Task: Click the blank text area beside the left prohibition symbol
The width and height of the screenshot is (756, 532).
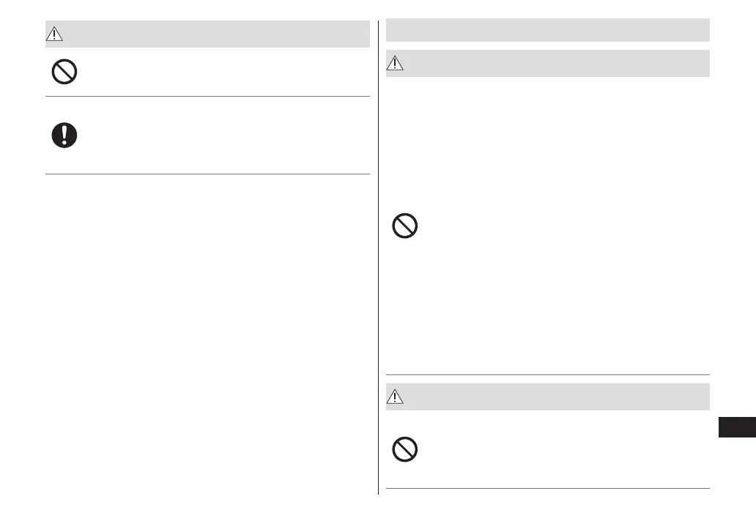Action: [x=220, y=72]
